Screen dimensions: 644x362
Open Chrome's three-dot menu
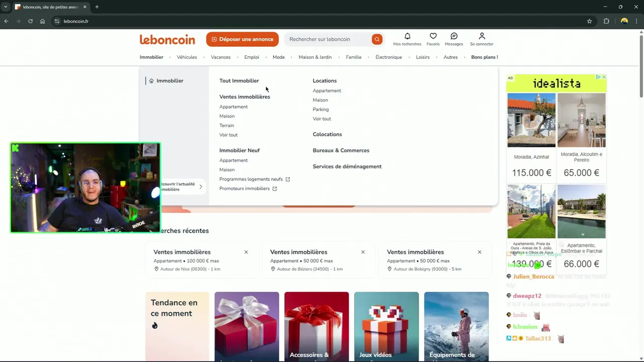(637, 21)
